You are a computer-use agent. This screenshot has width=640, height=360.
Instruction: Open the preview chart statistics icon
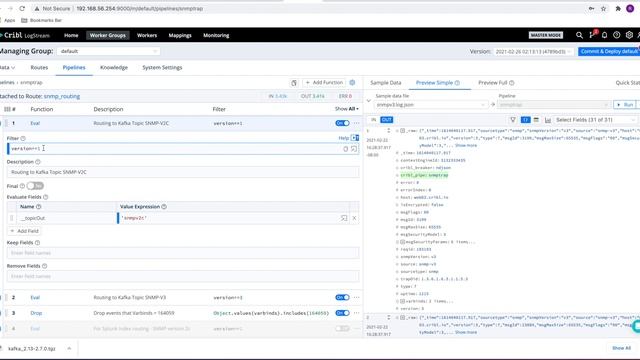(x=548, y=120)
